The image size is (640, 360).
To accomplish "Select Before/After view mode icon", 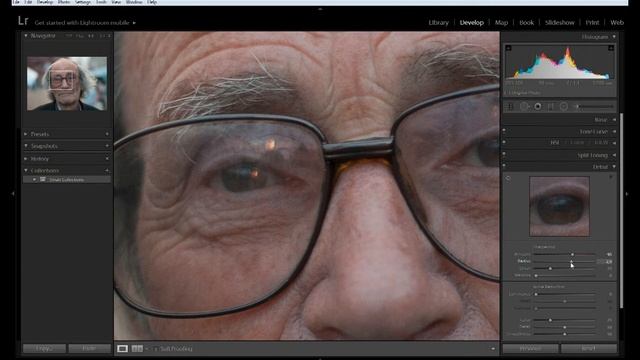I will 137,349.
